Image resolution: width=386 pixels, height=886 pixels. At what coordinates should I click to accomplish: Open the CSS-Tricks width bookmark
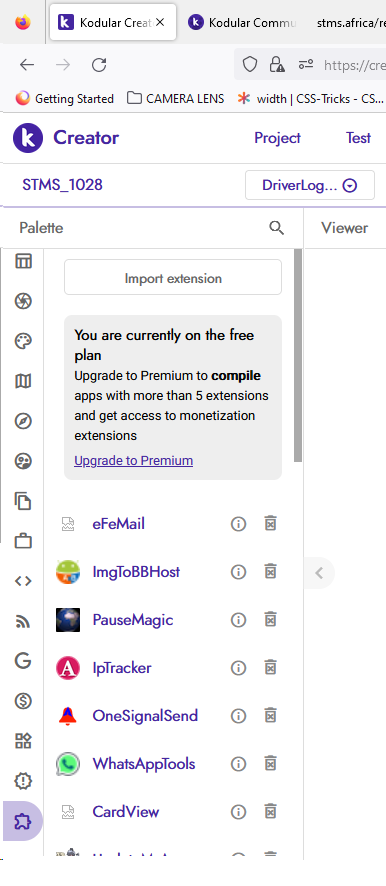(x=311, y=98)
